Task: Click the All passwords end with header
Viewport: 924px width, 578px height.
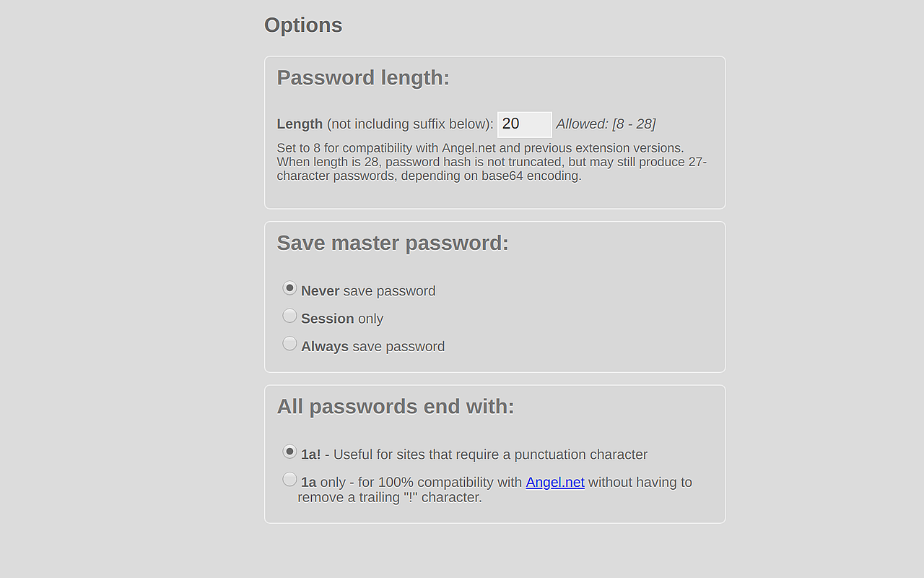Action: point(394,406)
